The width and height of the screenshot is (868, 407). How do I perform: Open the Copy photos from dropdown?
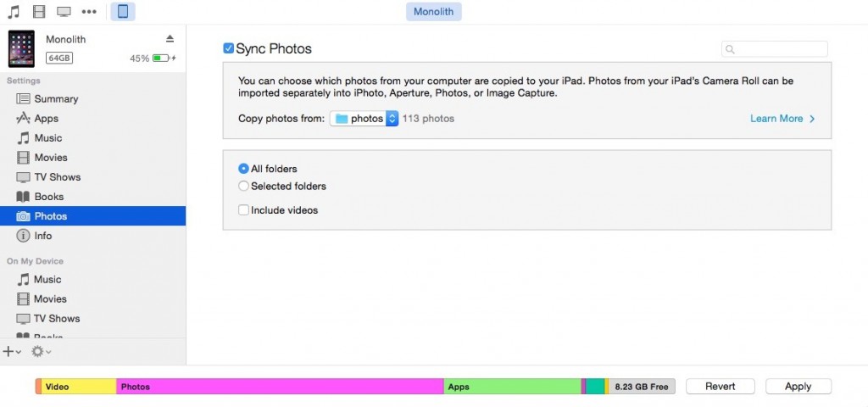click(364, 119)
